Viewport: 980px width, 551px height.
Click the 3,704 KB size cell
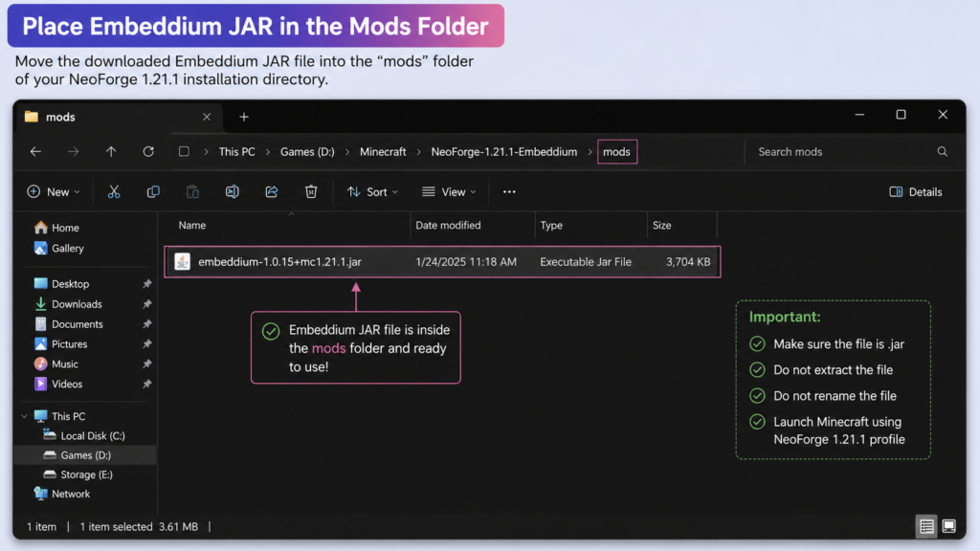point(688,262)
